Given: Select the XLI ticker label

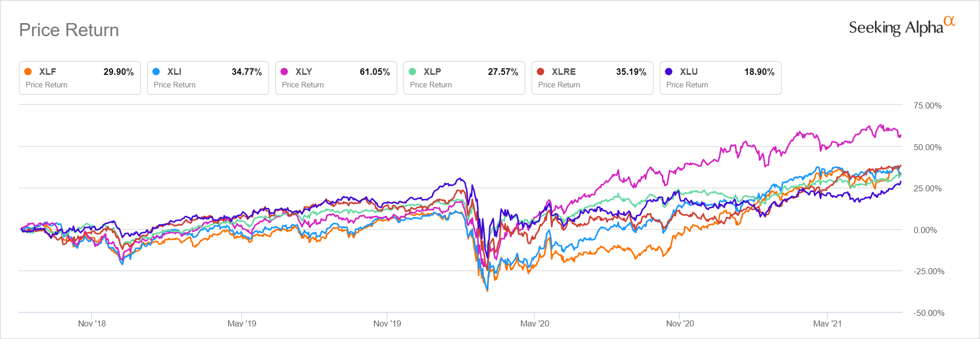Looking at the screenshot, I should [x=174, y=72].
